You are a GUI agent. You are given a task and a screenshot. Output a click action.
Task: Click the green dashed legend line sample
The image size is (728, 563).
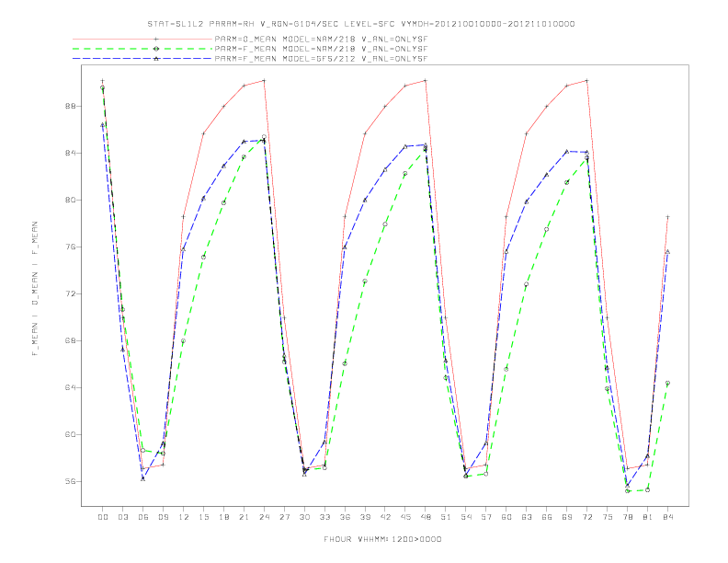pos(142,49)
